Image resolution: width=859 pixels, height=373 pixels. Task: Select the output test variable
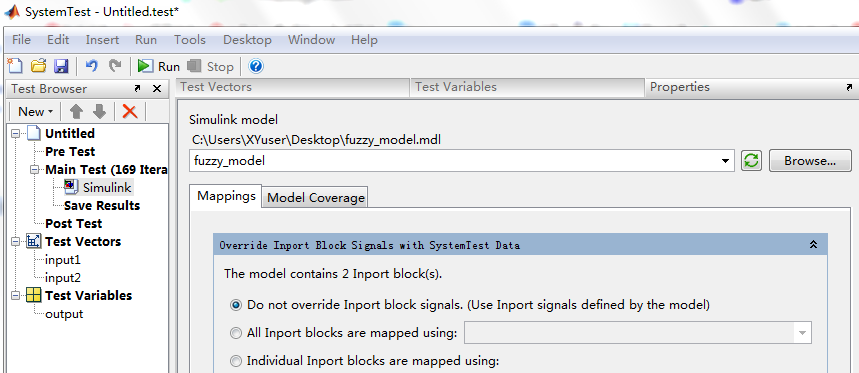64,314
